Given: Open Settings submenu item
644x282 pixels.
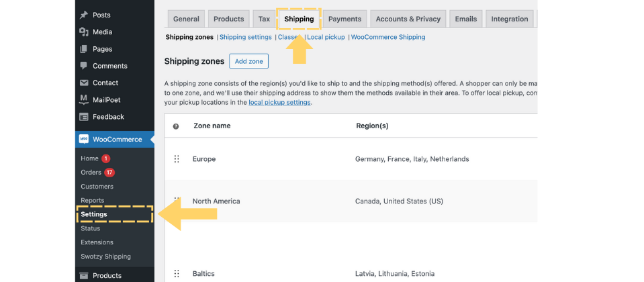Looking at the screenshot, I should coord(94,214).
